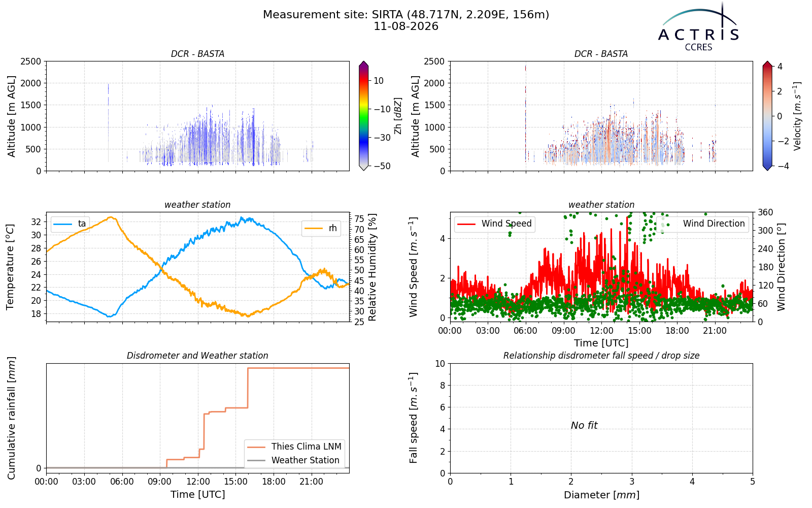Click the Zh reflectivity colorbar
Screen dimensions: 812x508
click(363, 116)
